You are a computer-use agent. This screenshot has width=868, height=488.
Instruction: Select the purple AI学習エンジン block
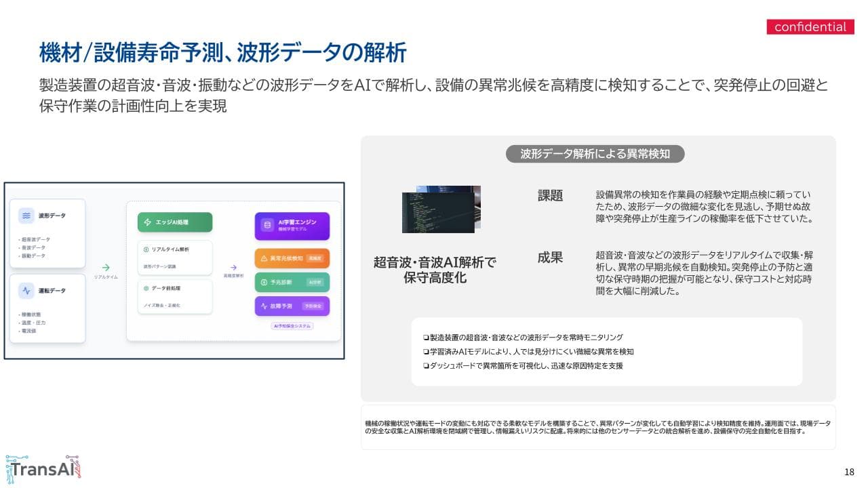292,226
